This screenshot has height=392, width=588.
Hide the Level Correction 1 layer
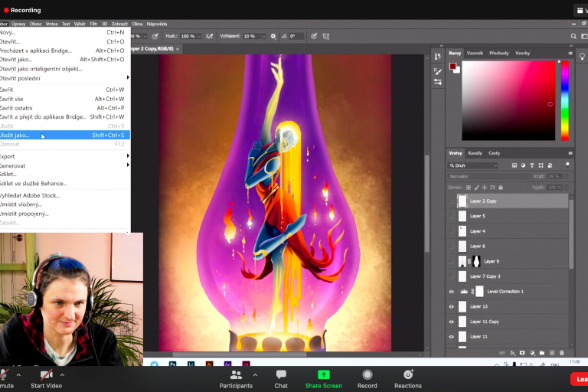[x=451, y=292]
